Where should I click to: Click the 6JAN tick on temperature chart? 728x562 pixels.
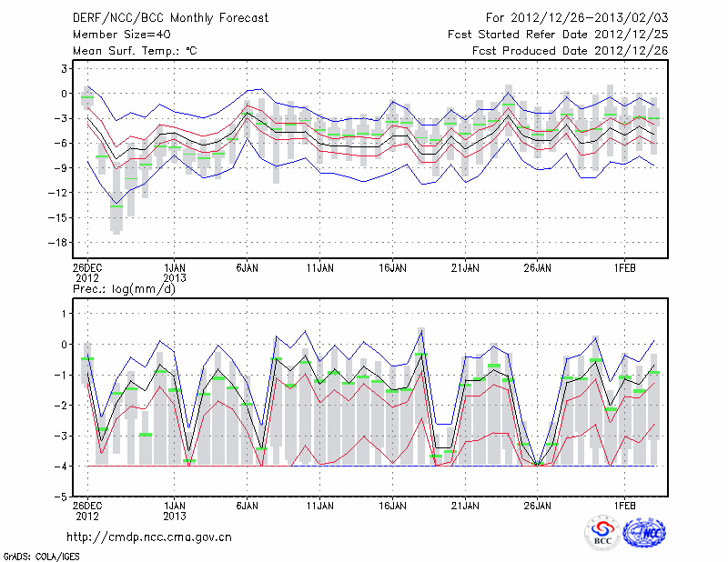(247, 268)
